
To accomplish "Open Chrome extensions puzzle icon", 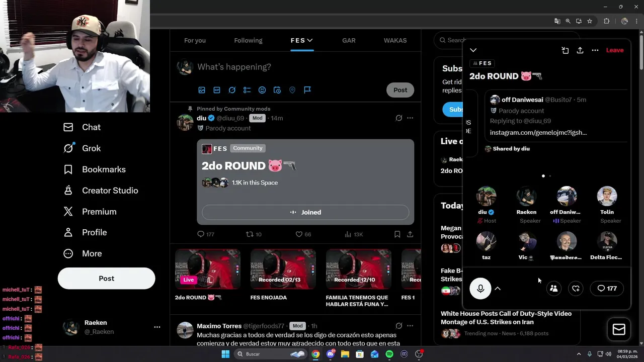I will [x=606, y=21].
